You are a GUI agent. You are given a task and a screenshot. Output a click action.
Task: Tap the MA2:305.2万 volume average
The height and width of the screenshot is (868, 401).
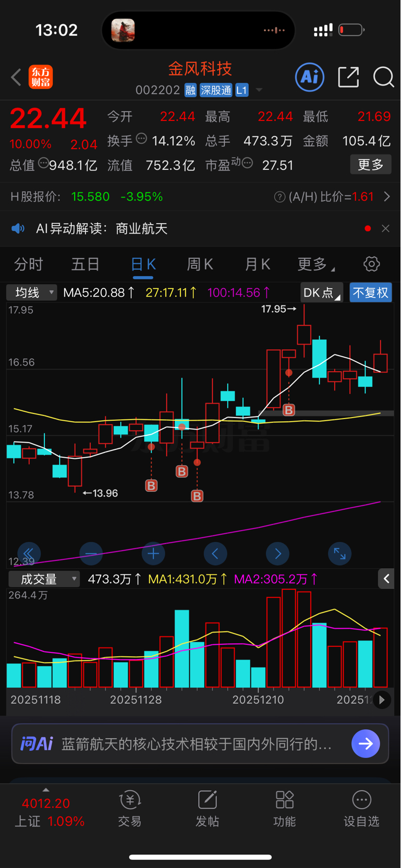click(x=276, y=579)
